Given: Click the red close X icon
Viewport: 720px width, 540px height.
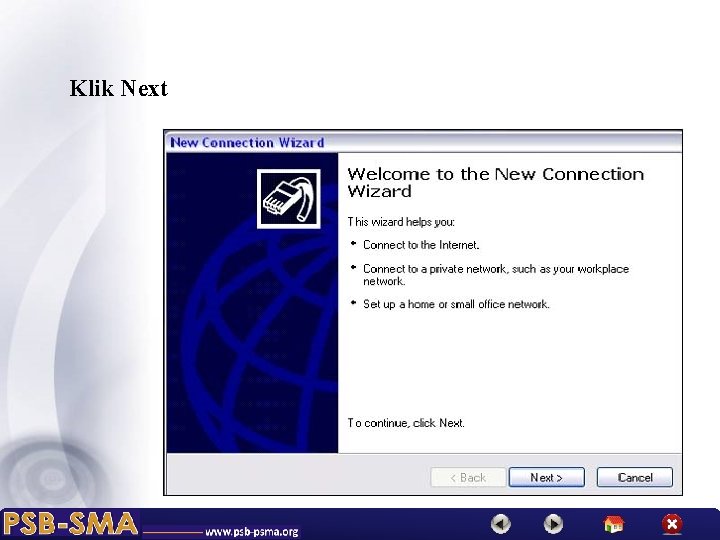Looking at the screenshot, I should (672, 524).
